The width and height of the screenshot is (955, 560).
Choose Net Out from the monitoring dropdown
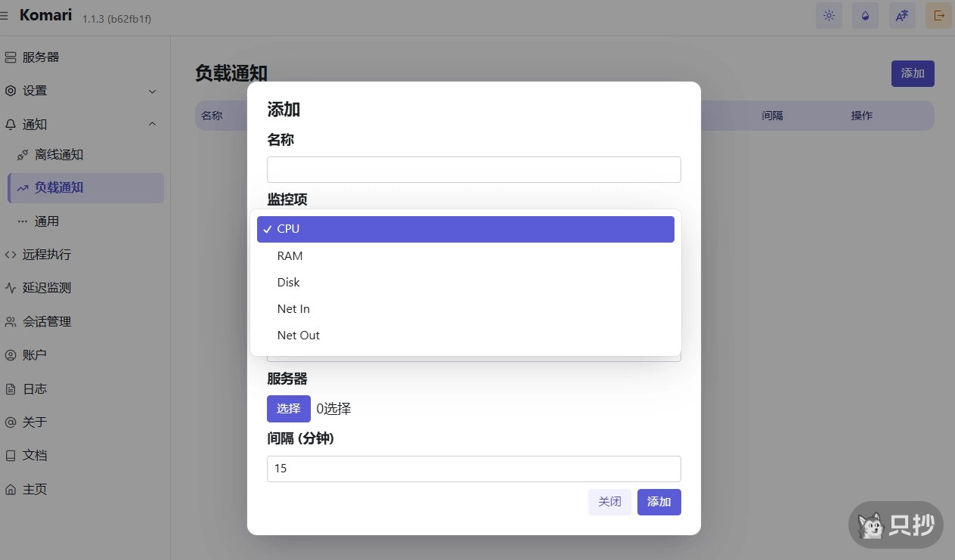[x=465, y=335]
